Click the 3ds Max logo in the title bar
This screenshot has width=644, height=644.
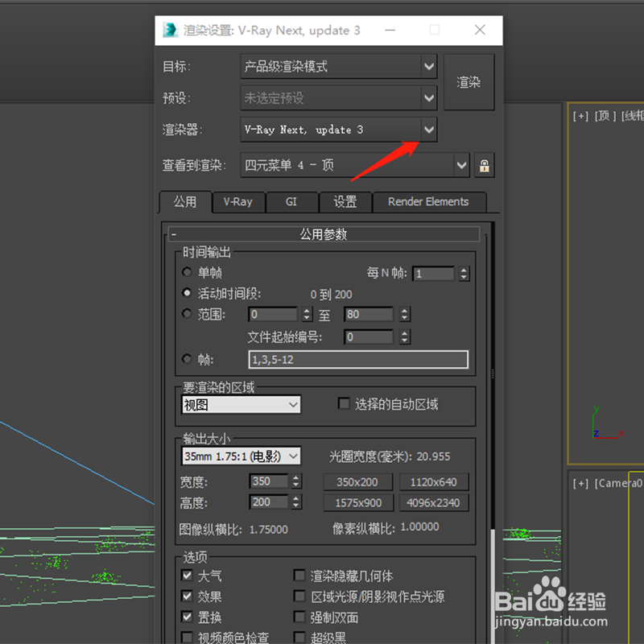tap(170, 30)
